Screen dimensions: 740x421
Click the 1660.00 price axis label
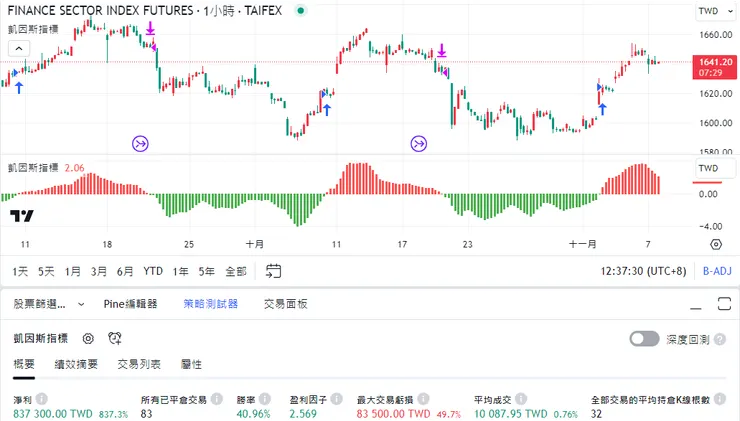coord(716,34)
